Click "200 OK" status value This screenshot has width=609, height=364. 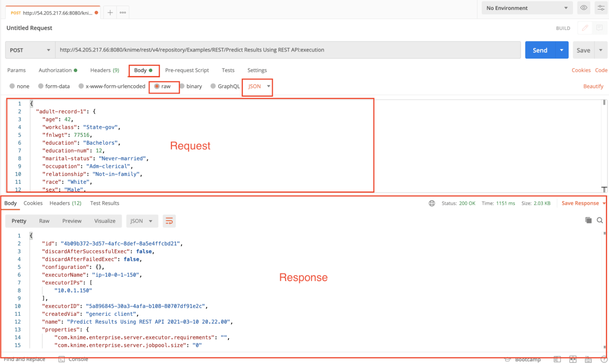click(x=467, y=203)
